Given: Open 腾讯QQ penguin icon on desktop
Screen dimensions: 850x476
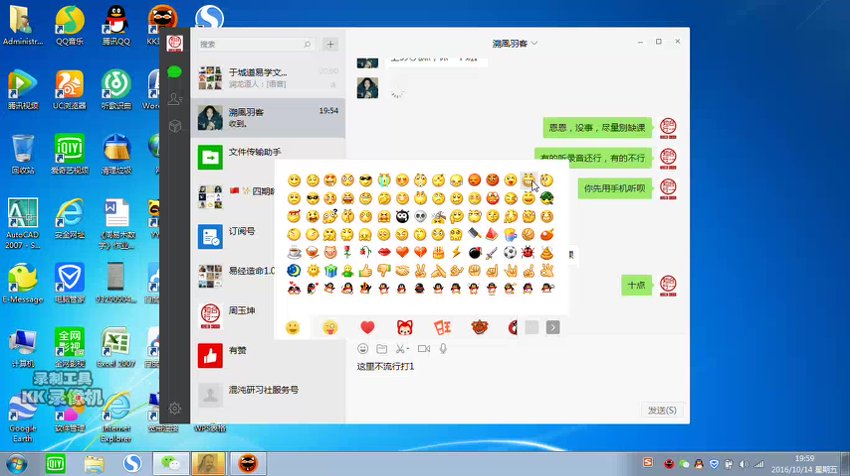Looking at the screenshot, I should 116,25.
